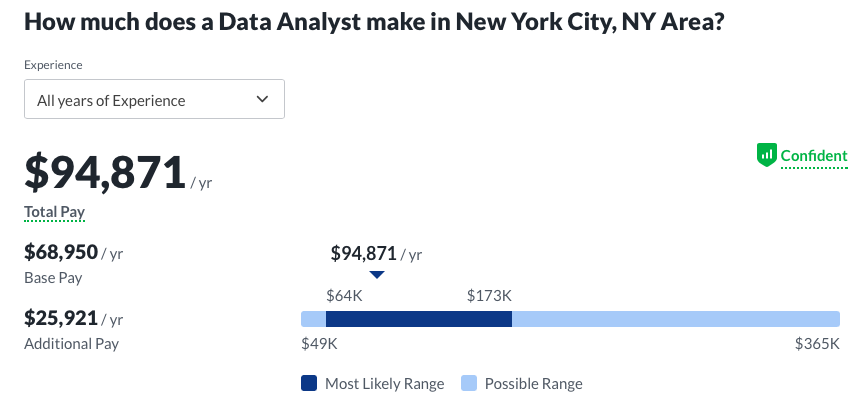The height and width of the screenshot is (405, 865).
Task: Click the $68,950 base pay amount
Action: [61, 251]
